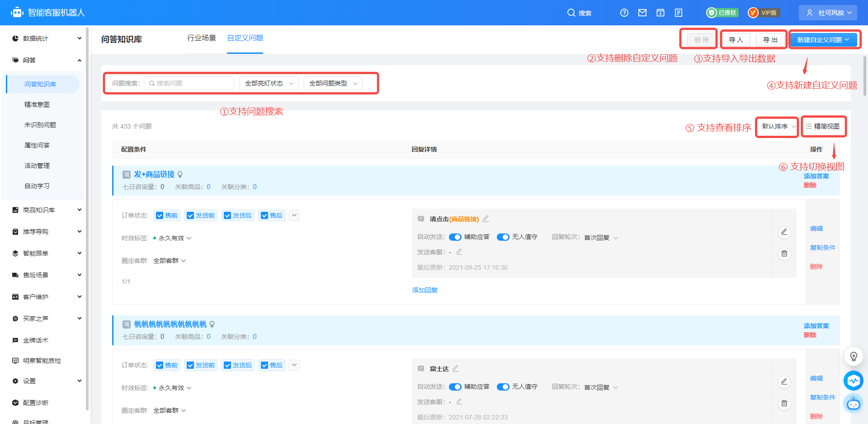868x424 pixels.
Task: Open 首次回复 round dropdown in first reply
Action: point(601,238)
